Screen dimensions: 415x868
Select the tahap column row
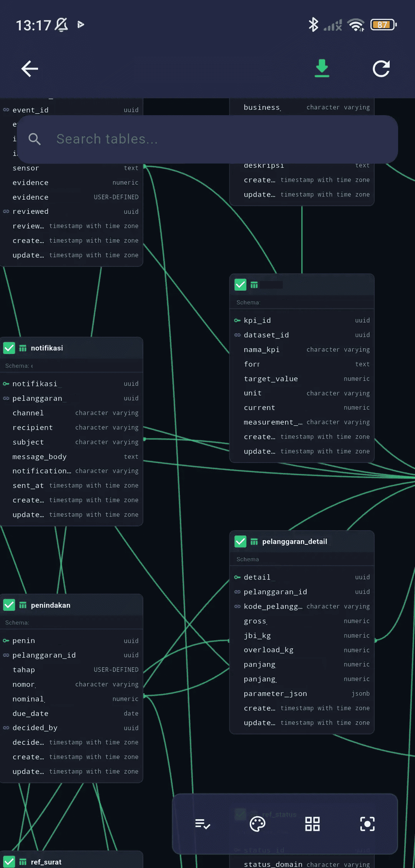[71, 670]
